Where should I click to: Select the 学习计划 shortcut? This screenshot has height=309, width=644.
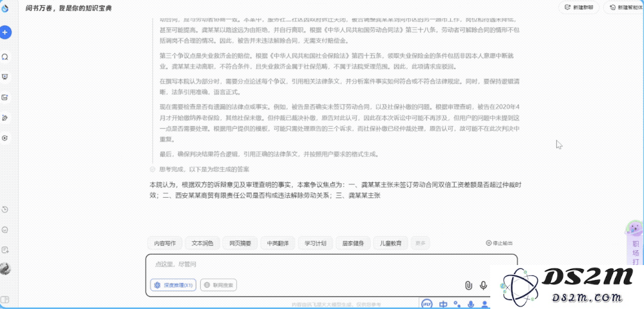pyautogui.click(x=315, y=243)
